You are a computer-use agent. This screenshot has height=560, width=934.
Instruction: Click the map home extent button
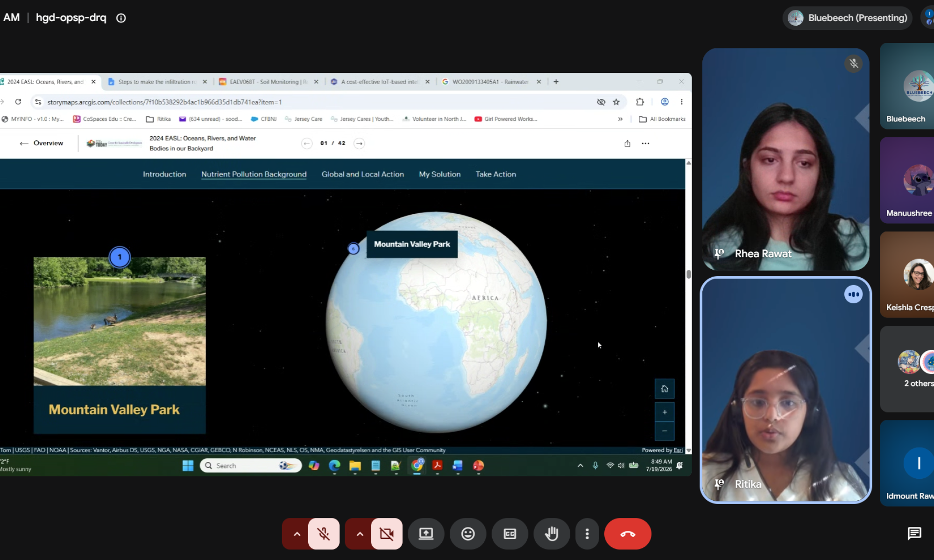click(x=665, y=389)
